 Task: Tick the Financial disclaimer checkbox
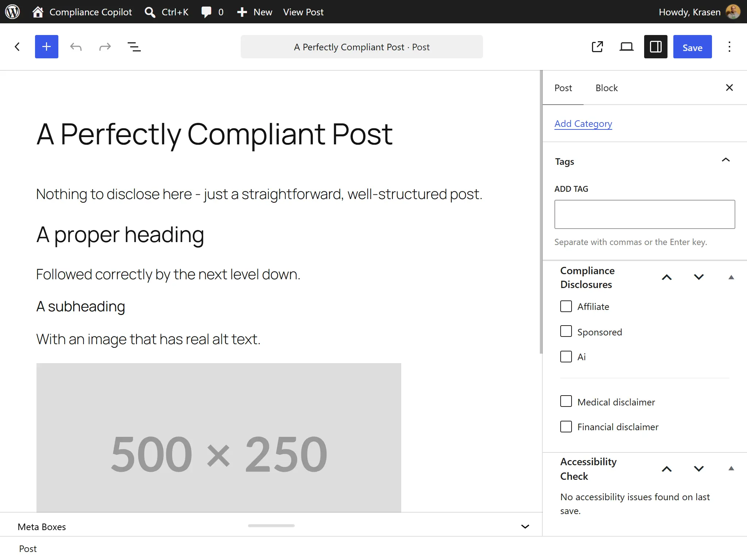point(566,427)
